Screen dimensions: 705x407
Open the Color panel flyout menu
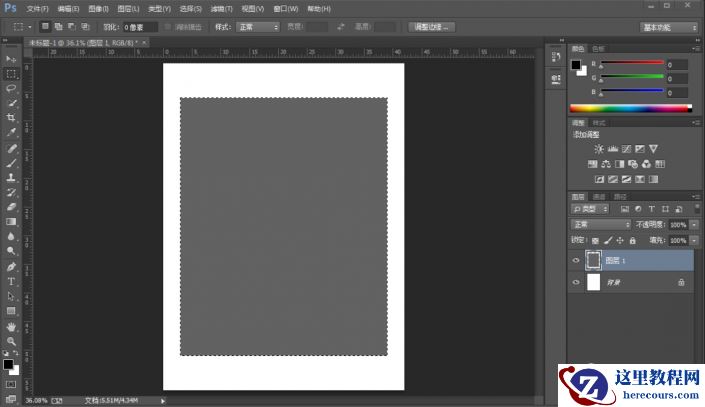click(x=696, y=49)
